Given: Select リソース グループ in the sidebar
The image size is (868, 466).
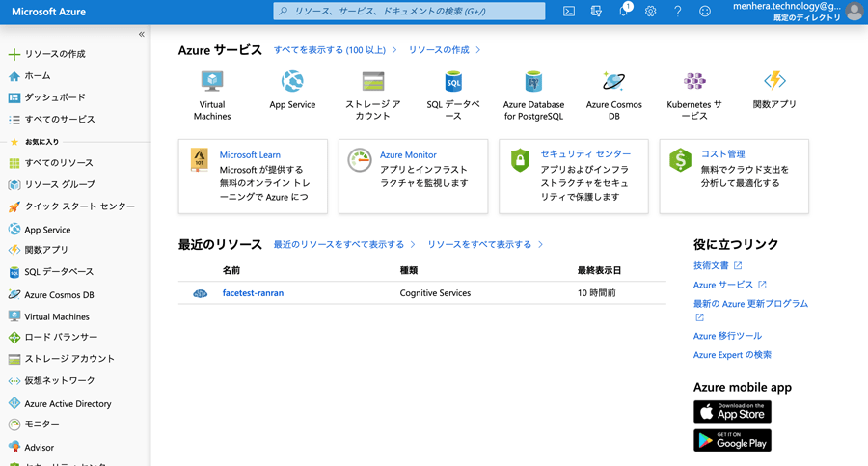Looking at the screenshot, I should click(x=59, y=184).
